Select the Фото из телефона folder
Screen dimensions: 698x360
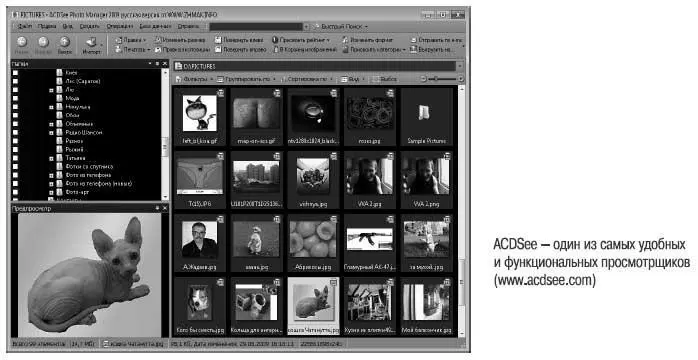[88, 175]
